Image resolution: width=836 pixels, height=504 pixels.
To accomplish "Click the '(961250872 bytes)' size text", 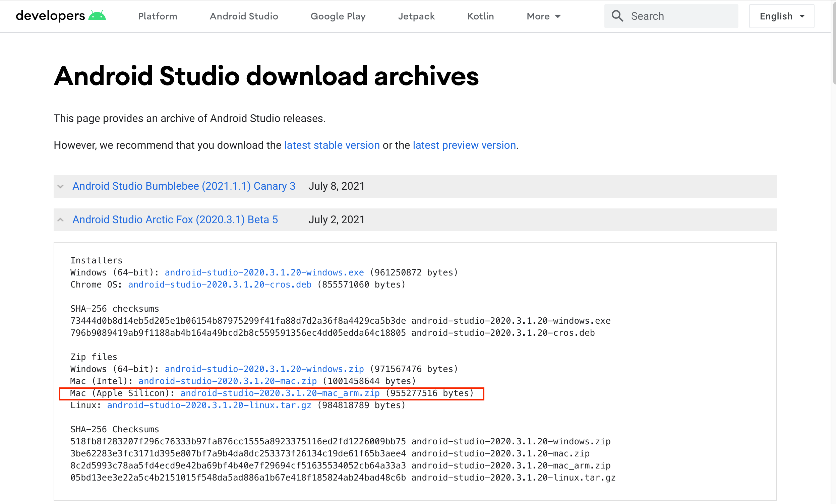I will tap(414, 272).
